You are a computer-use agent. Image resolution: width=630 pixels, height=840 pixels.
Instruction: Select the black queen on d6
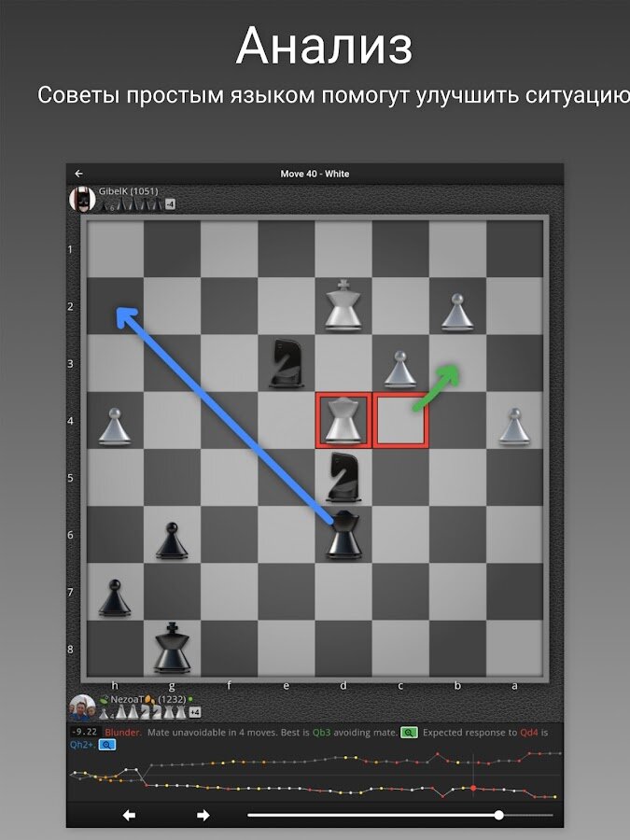click(x=343, y=534)
